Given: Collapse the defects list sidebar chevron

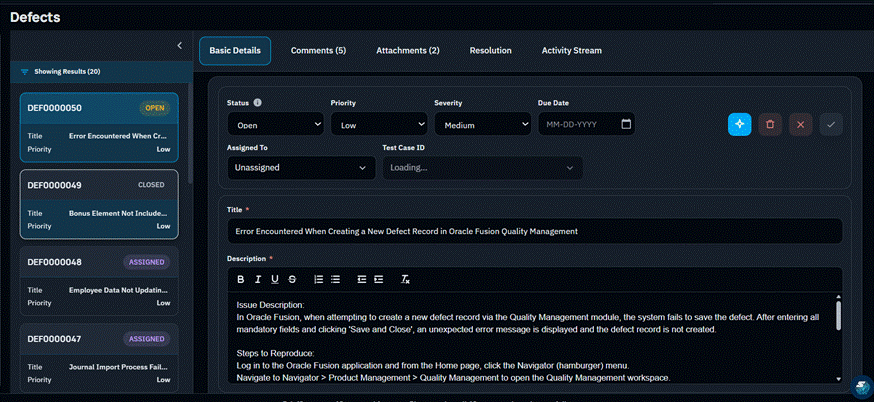Looking at the screenshot, I should point(179,46).
